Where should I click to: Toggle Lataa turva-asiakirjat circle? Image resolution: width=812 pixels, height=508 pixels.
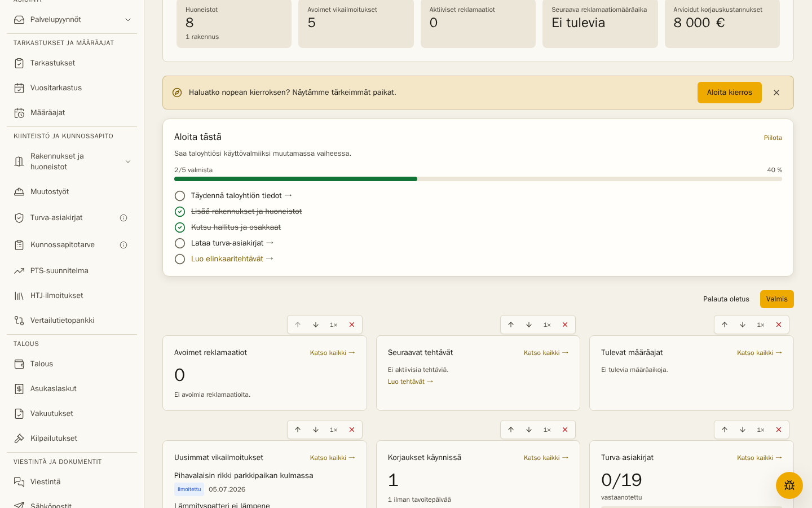click(x=180, y=243)
